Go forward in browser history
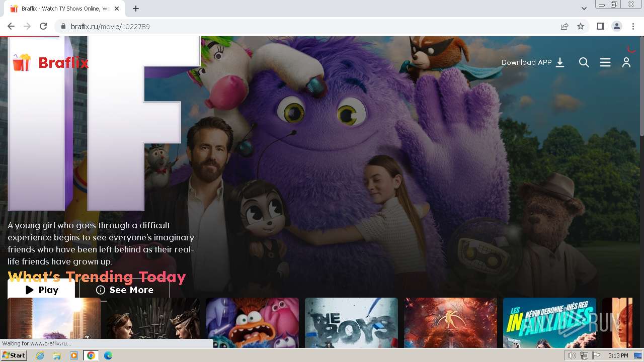Viewport: 644px width, 362px height. pyautogui.click(x=27, y=26)
